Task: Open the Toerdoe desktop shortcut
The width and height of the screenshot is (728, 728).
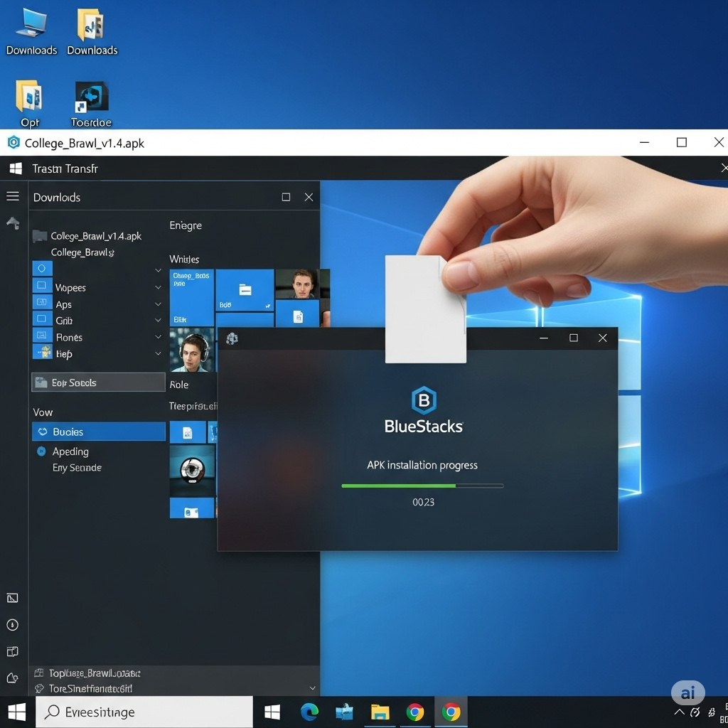Action: point(91,104)
